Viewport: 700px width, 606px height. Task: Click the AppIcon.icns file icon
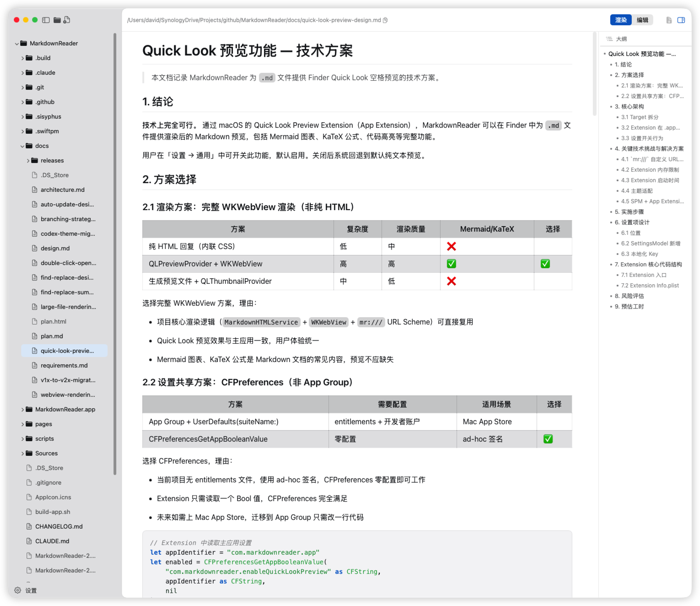tap(29, 497)
